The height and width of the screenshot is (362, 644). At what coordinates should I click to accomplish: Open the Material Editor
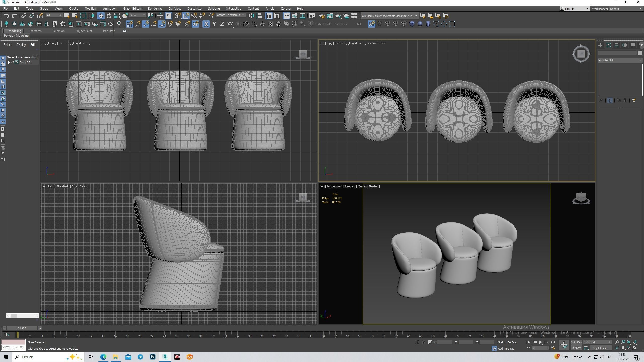click(312, 16)
